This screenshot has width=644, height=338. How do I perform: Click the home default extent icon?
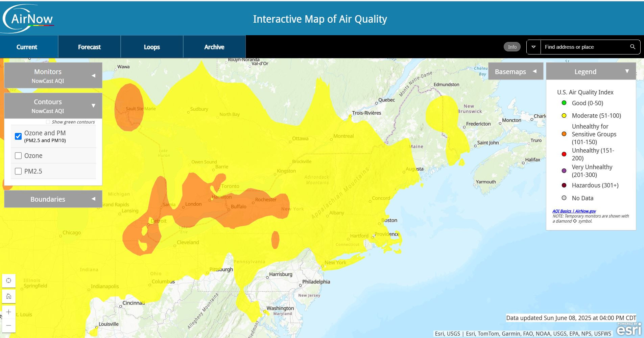9,296
